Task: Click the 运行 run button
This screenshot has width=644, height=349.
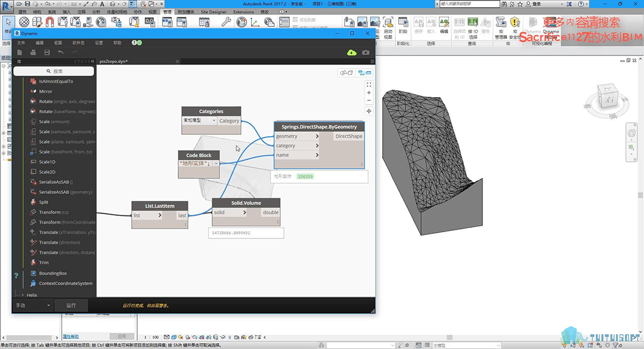Action: [x=71, y=305]
